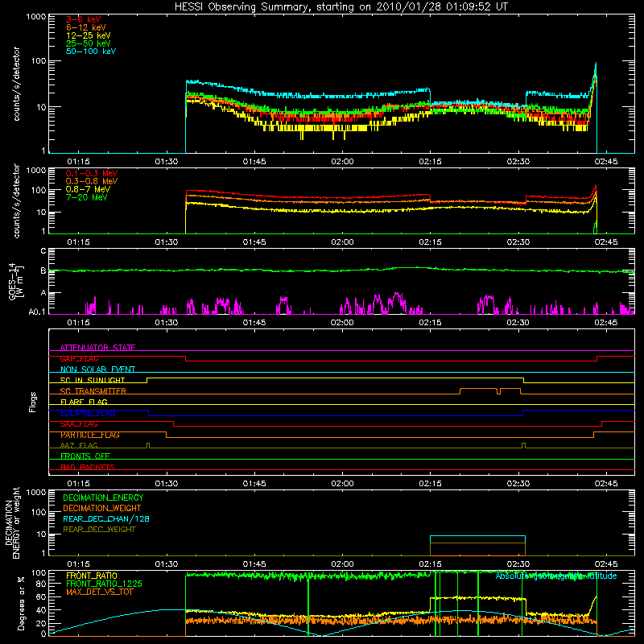Select the DECIMATION_ENERGY legend label
Screen dimensions: 644x644
point(103,497)
